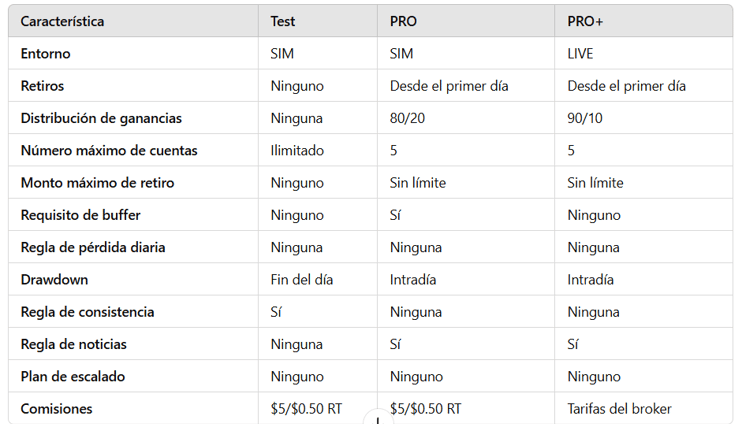This screenshot has height=424, width=742.
Task: Click the Entorno row label
Action: (45, 54)
